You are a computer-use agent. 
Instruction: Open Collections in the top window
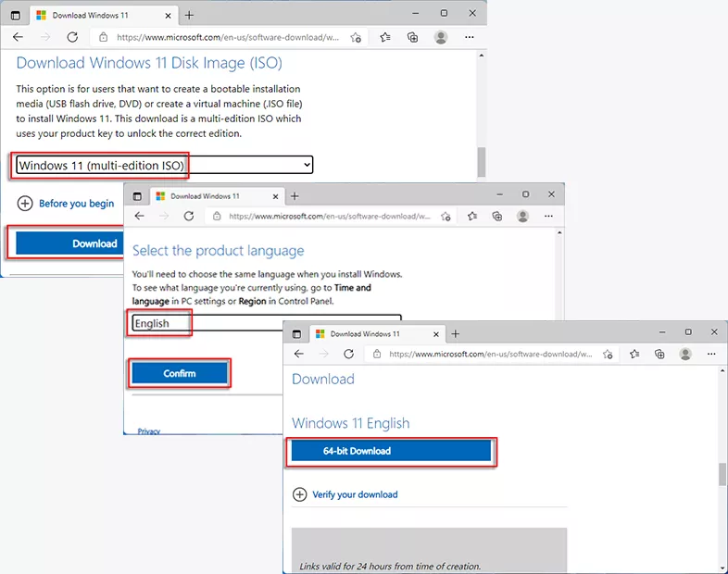point(412,37)
